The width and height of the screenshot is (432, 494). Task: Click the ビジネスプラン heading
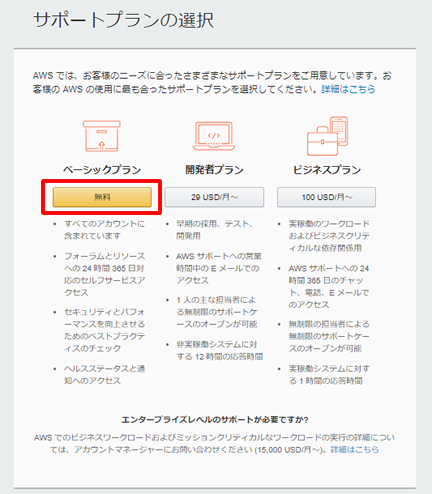(327, 170)
